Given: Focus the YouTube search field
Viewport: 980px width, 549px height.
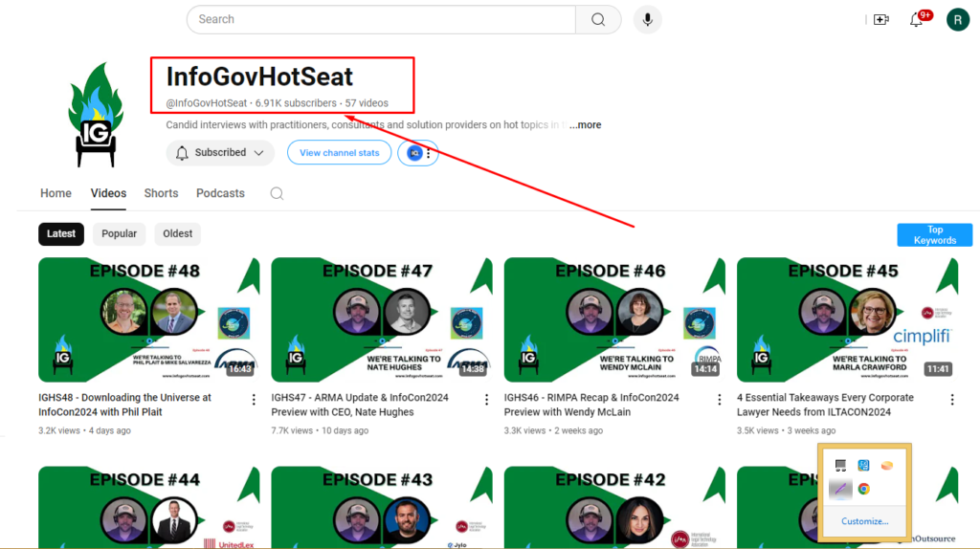Looking at the screenshot, I should point(381,19).
